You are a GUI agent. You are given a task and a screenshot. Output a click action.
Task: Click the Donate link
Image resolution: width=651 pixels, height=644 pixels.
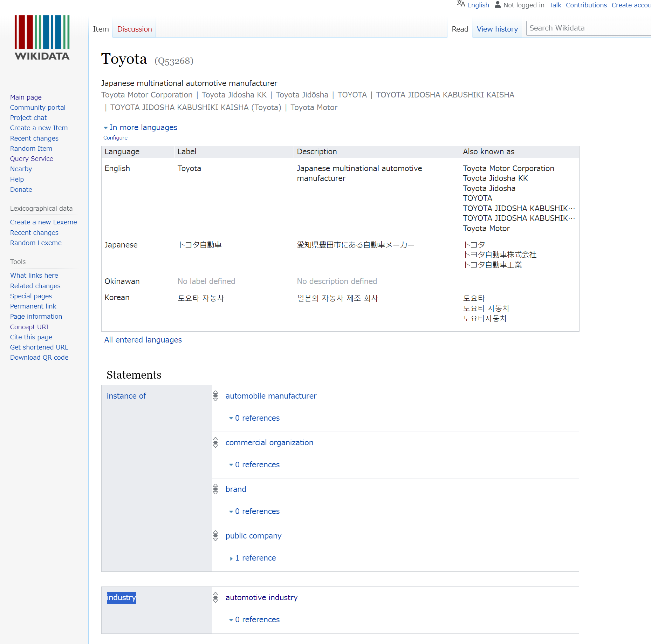pyautogui.click(x=21, y=189)
